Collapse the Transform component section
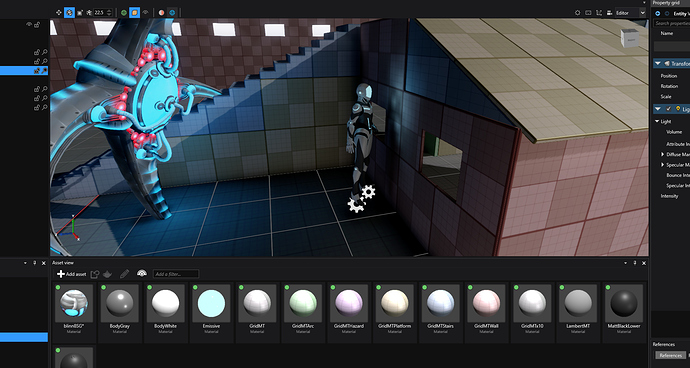This screenshot has height=368, width=690. 658,64
